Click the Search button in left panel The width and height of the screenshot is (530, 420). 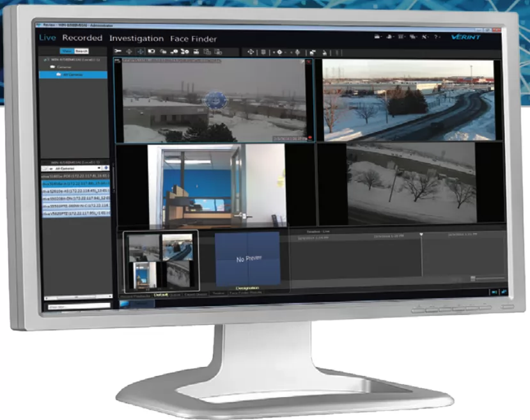[x=81, y=51]
